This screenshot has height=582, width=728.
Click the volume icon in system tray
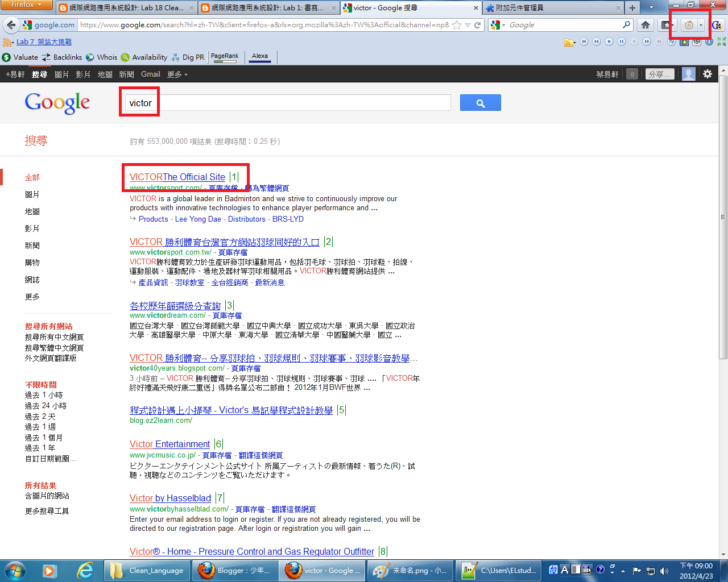point(664,571)
